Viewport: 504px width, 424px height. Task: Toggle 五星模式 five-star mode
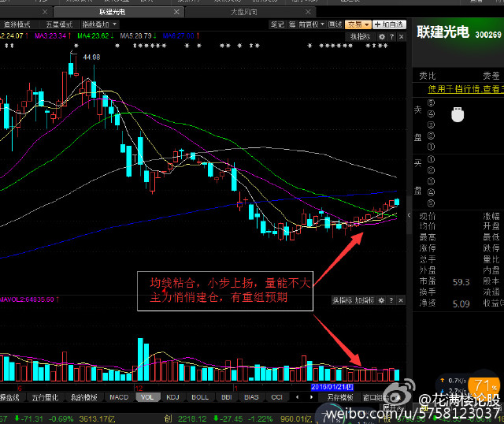coord(57,24)
